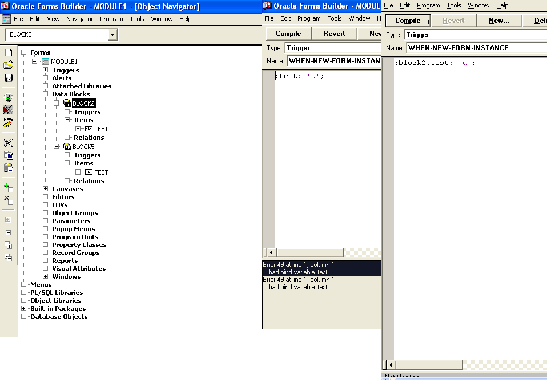Collapse the MODULE1 node

(x=34, y=62)
